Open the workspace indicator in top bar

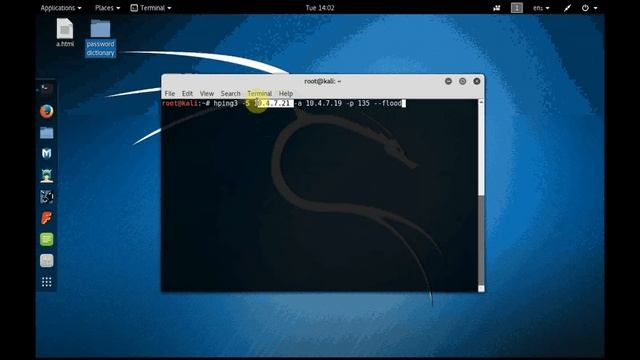point(517,8)
